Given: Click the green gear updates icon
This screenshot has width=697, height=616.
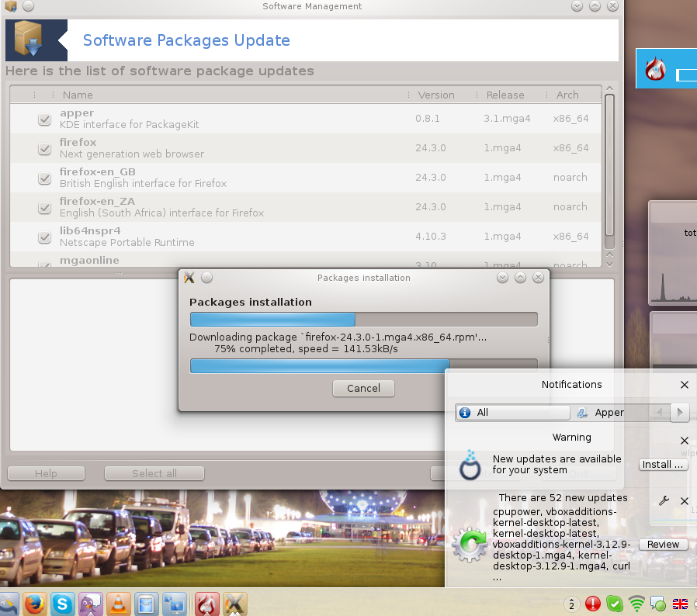Looking at the screenshot, I should (470, 545).
